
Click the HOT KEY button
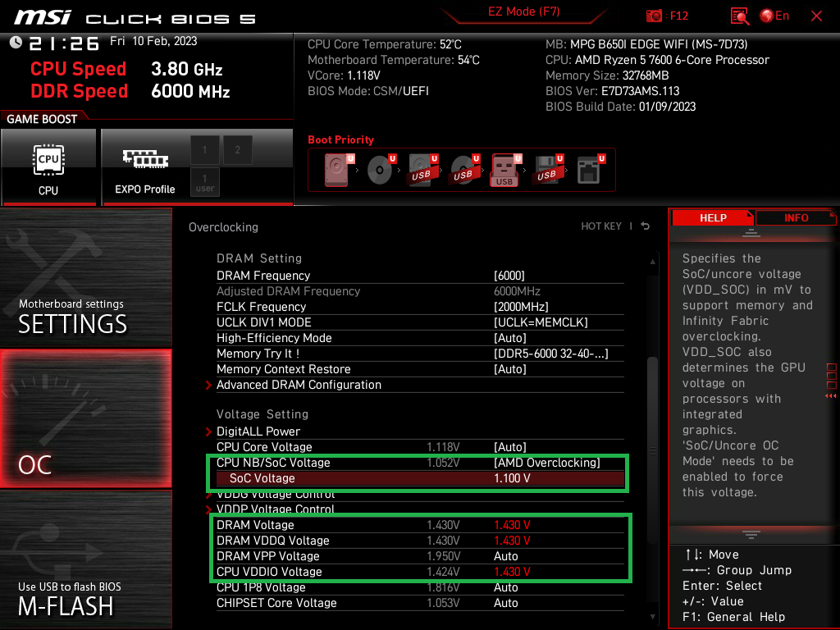(601, 226)
